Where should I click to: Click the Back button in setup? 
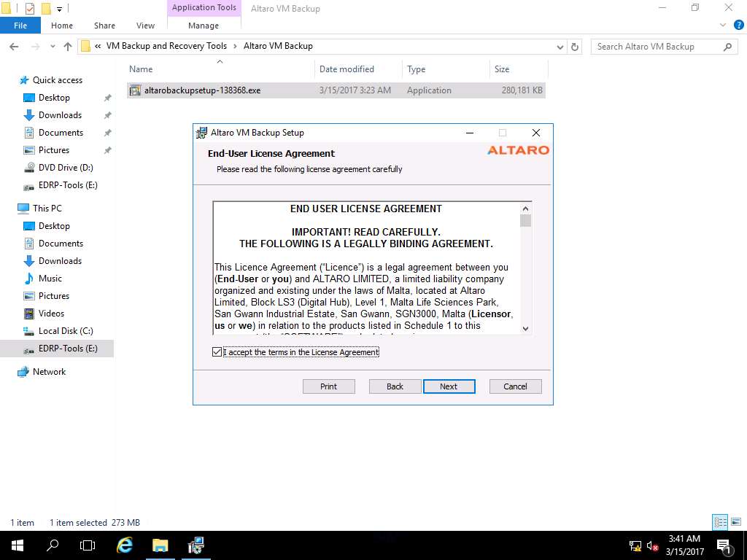coord(395,386)
